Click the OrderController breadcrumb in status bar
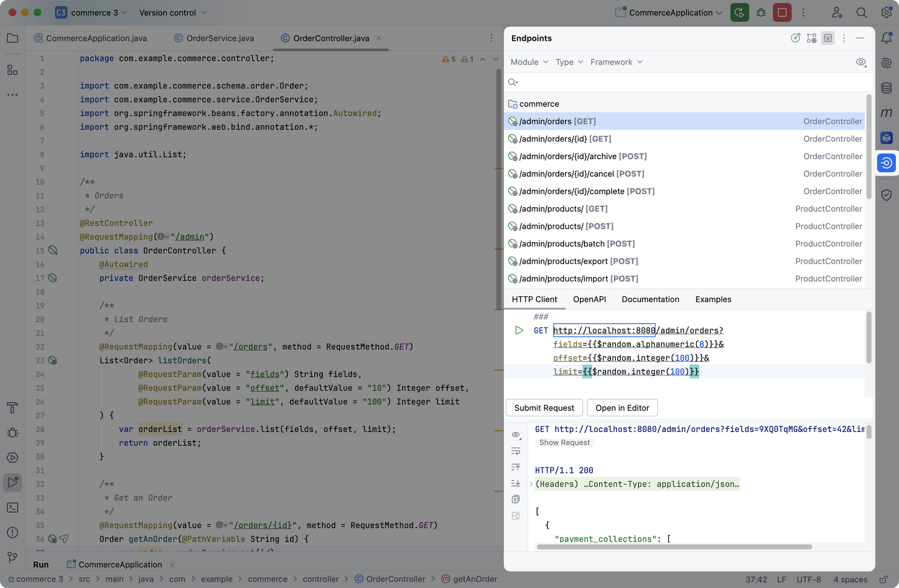Image resolution: width=899 pixels, height=588 pixels. 390,579
